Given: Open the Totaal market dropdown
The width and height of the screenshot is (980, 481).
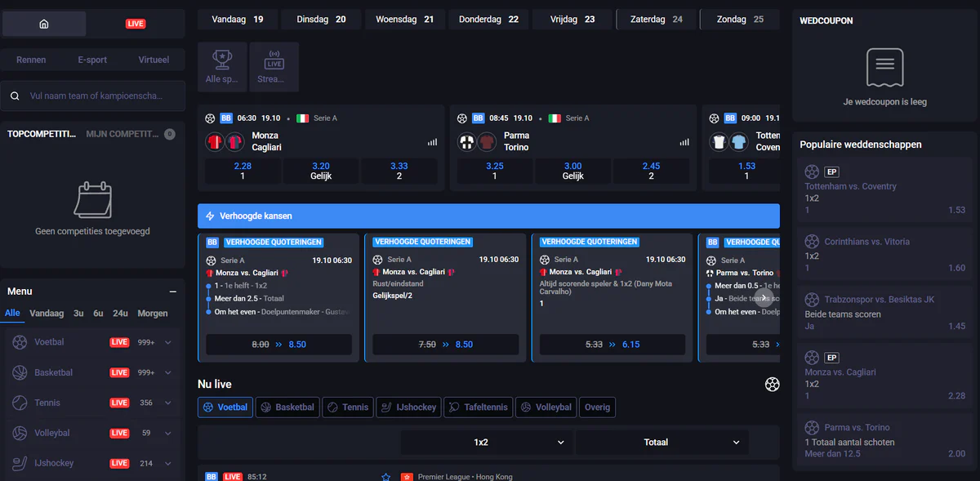Looking at the screenshot, I should tap(661, 443).
